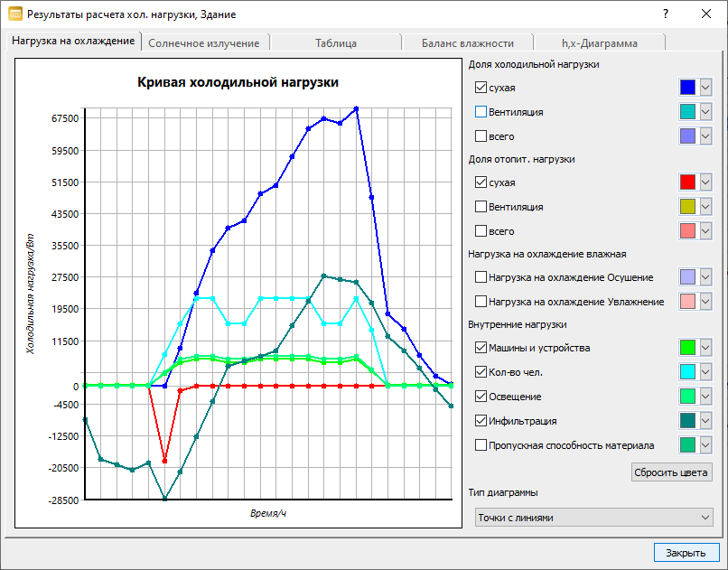Image resolution: width=728 pixels, height=570 pixels.
Task: Open the Тип диаграммы dropdown
Action: click(593, 517)
